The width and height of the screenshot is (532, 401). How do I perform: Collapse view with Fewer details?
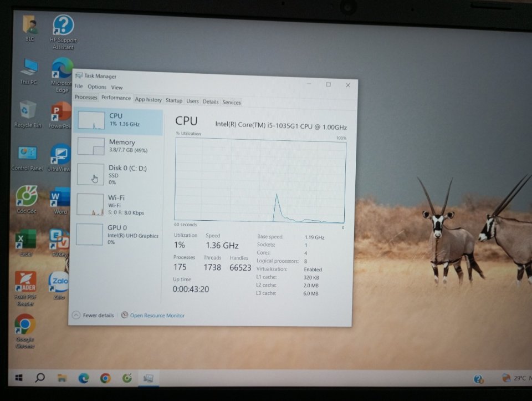point(93,315)
